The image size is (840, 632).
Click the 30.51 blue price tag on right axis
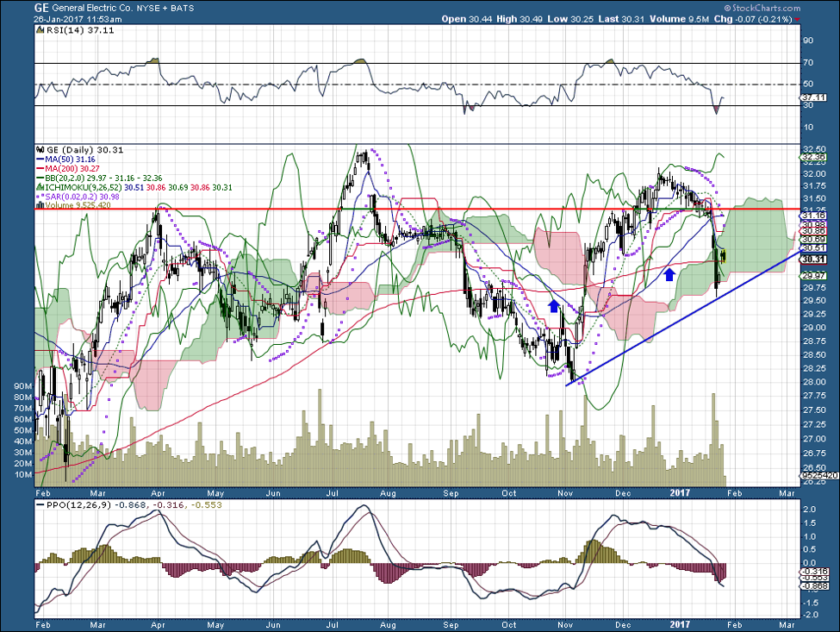pos(814,248)
